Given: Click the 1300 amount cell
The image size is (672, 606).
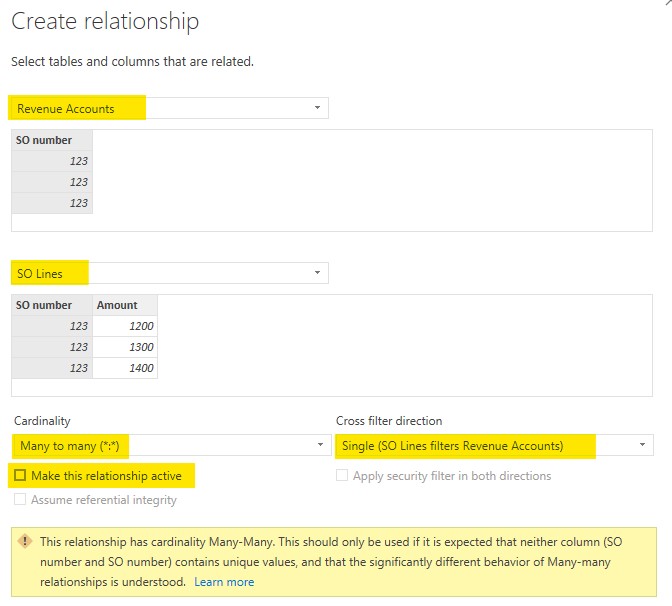Looking at the screenshot, I should [x=125, y=347].
